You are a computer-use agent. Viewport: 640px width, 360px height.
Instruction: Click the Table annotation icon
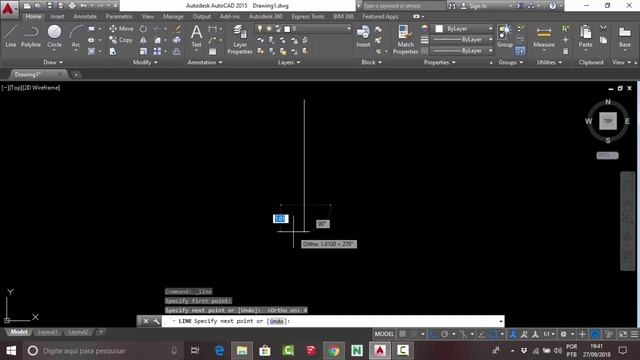click(x=213, y=51)
